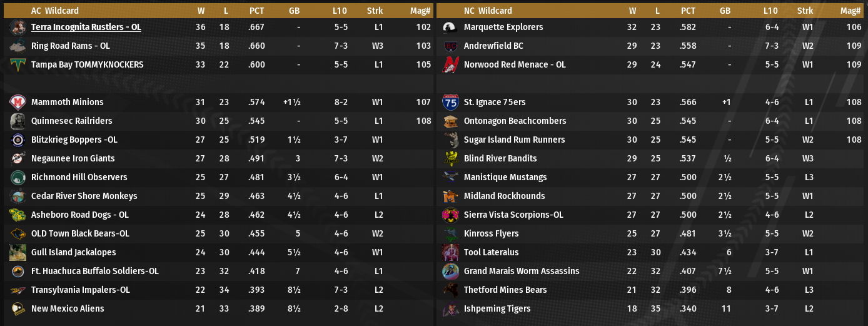The width and height of the screenshot is (868, 326).
Task: Sort AC Wildcard table by PCT column
Action: (256, 11)
